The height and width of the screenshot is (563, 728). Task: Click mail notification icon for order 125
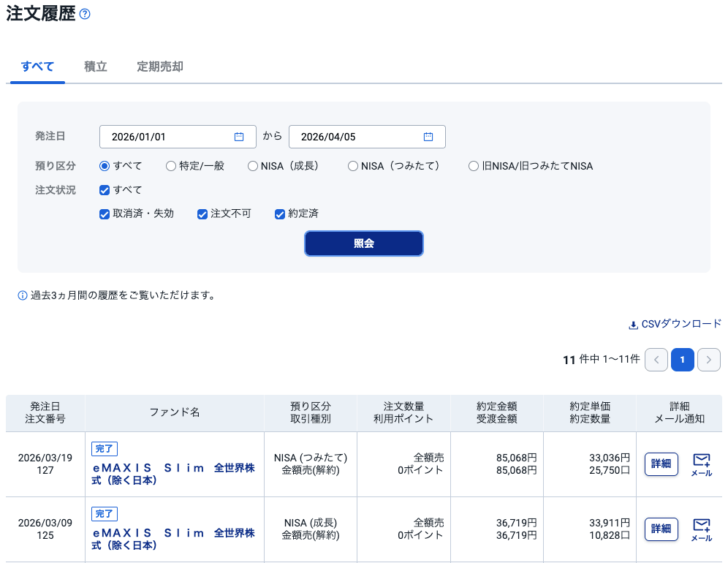tap(702, 529)
